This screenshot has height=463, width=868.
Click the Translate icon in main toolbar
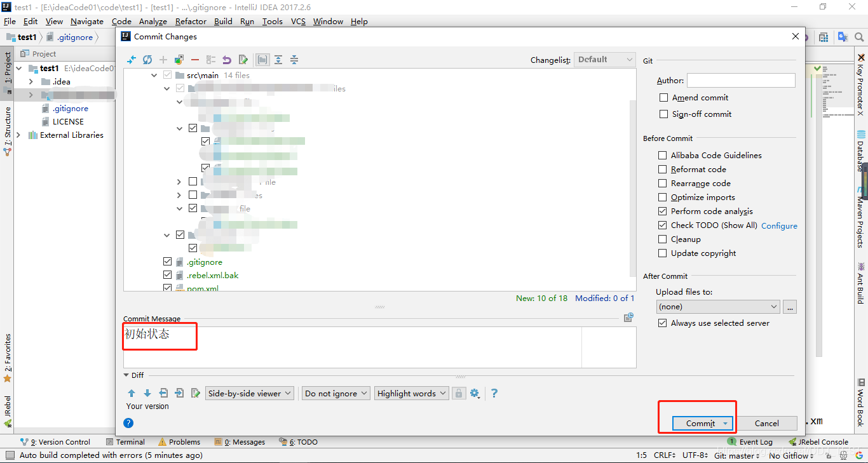pos(843,37)
